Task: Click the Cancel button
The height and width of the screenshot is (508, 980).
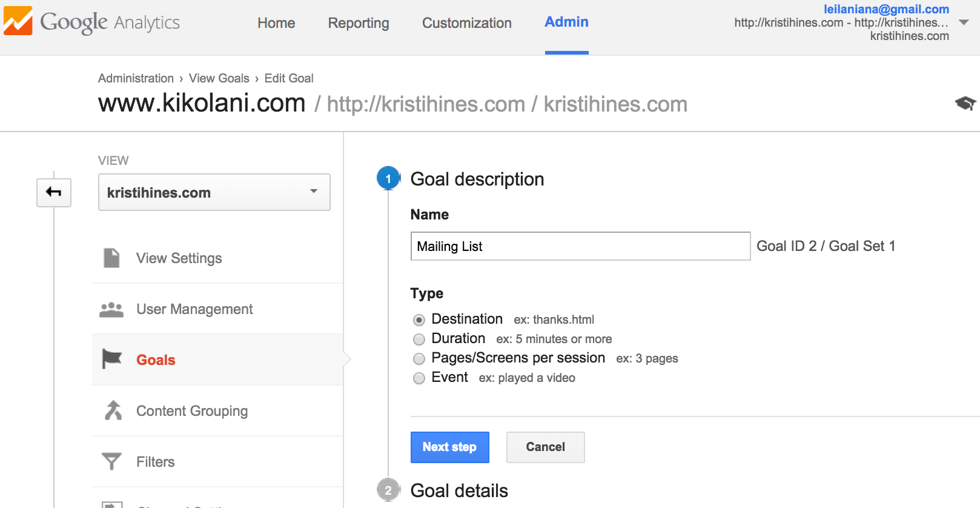Action: pyautogui.click(x=546, y=447)
